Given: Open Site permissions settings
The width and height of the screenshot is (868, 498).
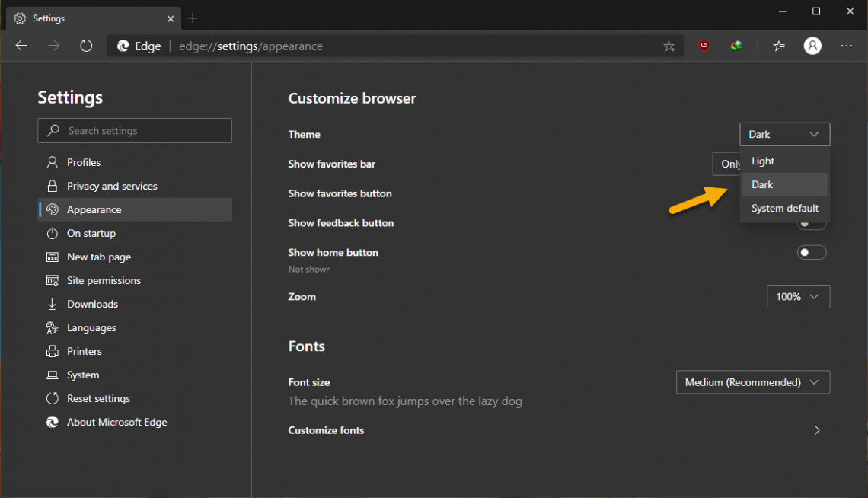Looking at the screenshot, I should coord(103,280).
